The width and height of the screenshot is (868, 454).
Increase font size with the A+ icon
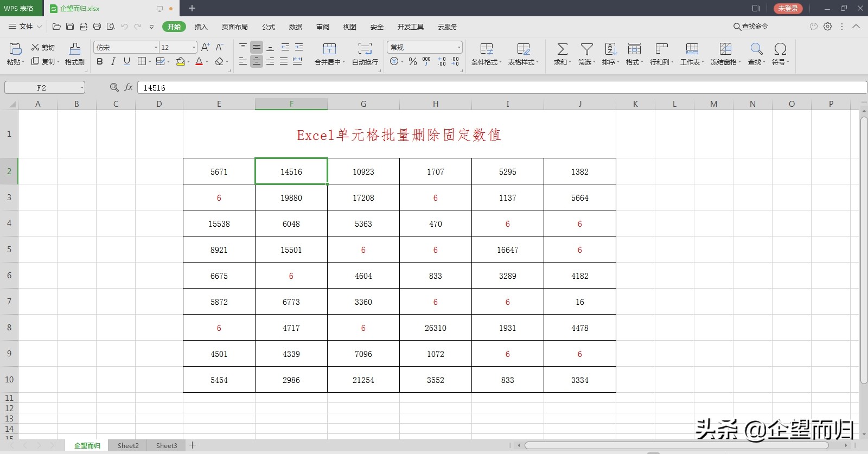click(x=205, y=48)
